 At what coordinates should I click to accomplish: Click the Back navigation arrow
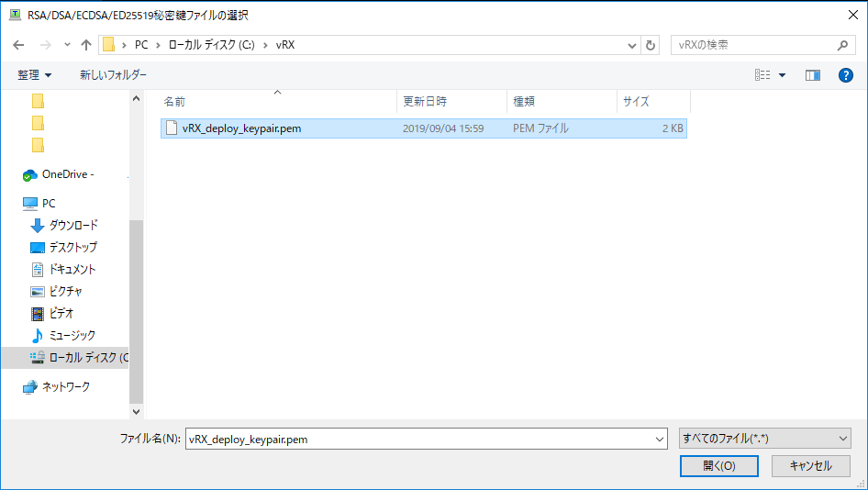pyautogui.click(x=18, y=45)
